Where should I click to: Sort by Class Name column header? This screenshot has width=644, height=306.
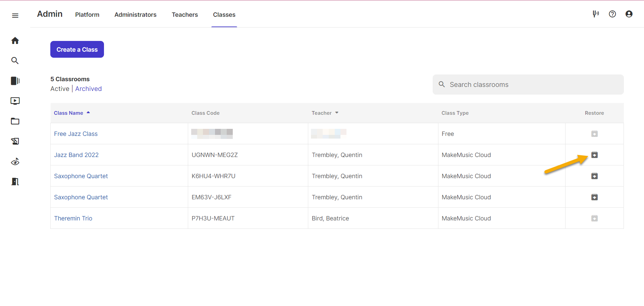pos(68,113)
